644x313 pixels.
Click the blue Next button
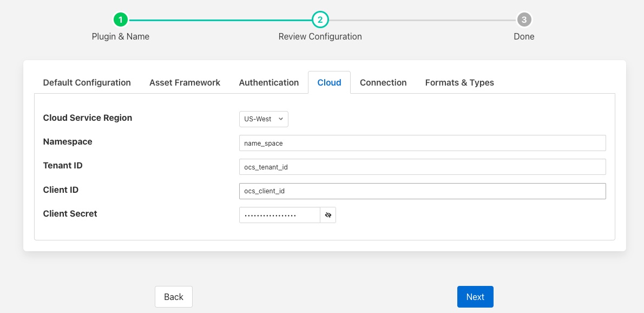point(475,297)
